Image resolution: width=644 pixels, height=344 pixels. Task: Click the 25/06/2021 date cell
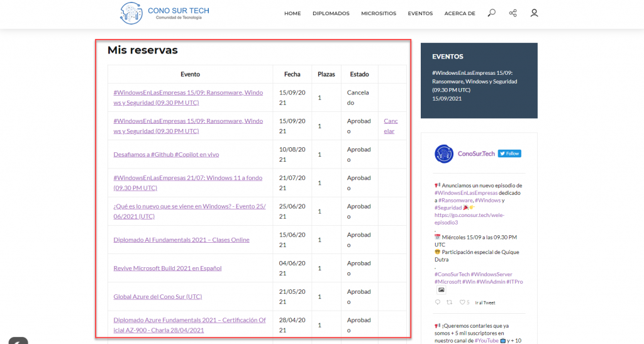pyautogui.click(x=292, y=211)
